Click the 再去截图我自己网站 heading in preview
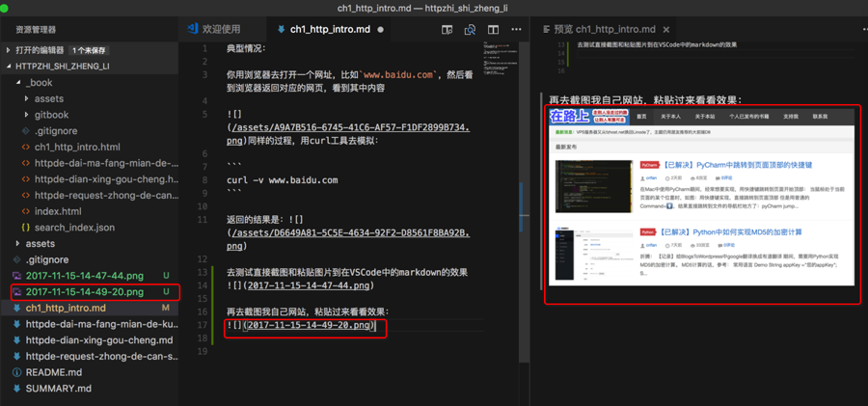The image size is (868, 406). point(645,100)
